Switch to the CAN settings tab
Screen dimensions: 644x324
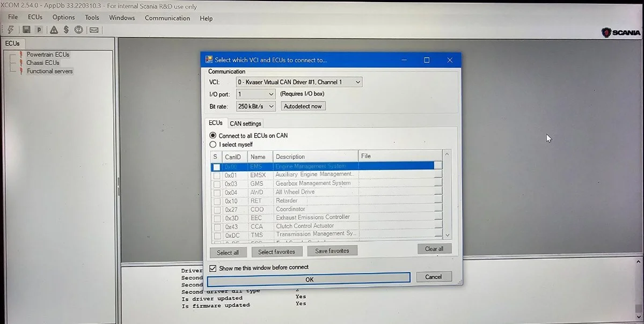[245, 123]
